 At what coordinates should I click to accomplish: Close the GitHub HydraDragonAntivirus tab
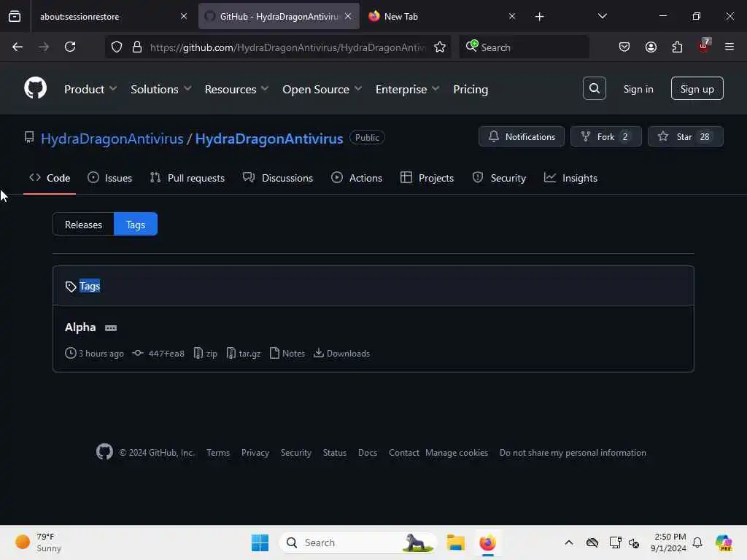[x=348, y=16]
